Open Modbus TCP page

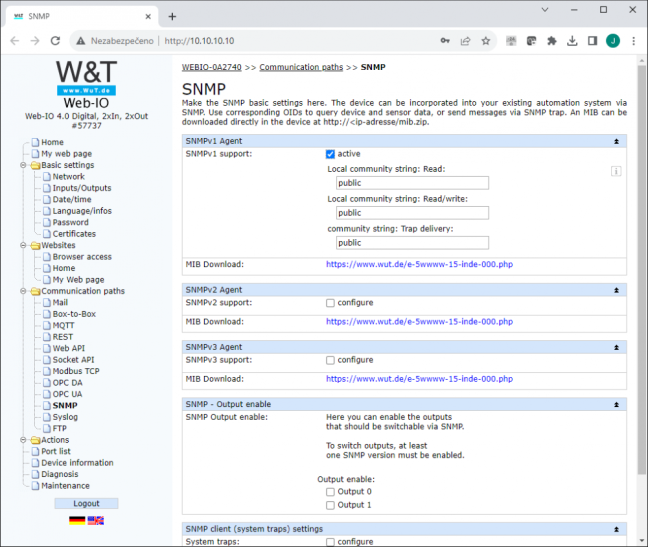[x=76, y=371]
